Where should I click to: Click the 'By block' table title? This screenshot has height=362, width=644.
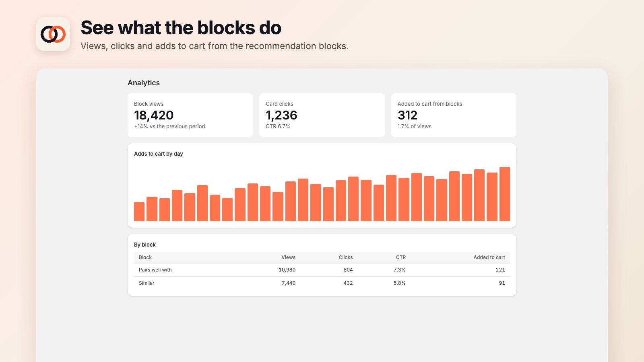tap(145, 245)
